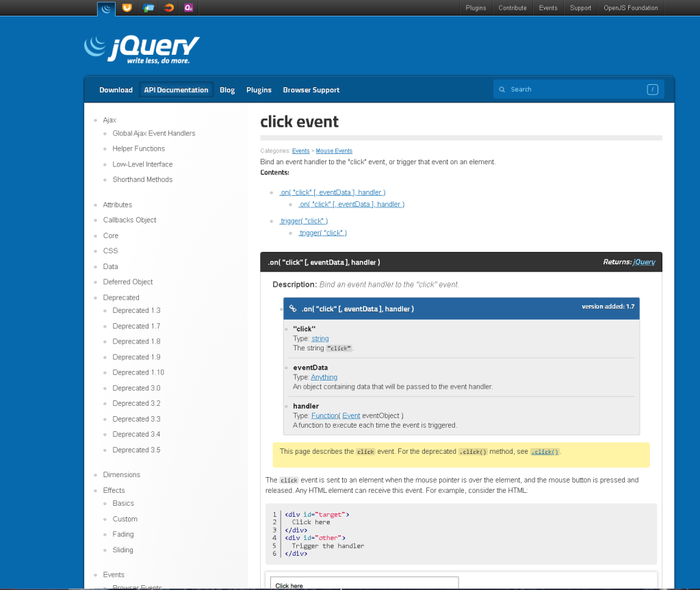Screen dimensions: 700x590
Task: Jump to nested .on("click") contents link
Action: pyautogui.click(x=351, y=204)
